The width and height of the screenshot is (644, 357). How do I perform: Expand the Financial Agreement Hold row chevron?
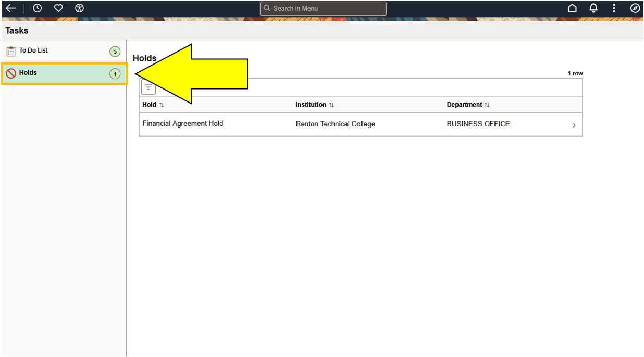click(x=574, y=125)
